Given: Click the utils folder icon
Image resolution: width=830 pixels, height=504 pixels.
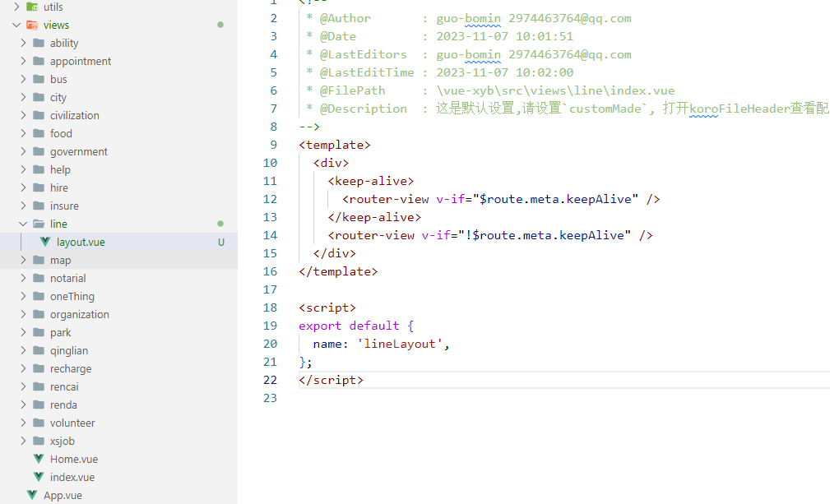Looking at the screenshot, I should click(x=32, y=7).
